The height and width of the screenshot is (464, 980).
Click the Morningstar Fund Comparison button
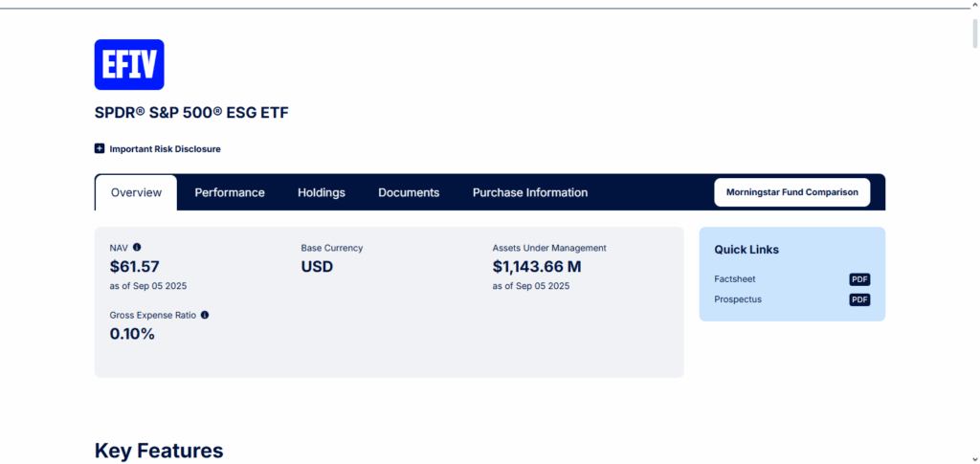(x=791, y=192)
